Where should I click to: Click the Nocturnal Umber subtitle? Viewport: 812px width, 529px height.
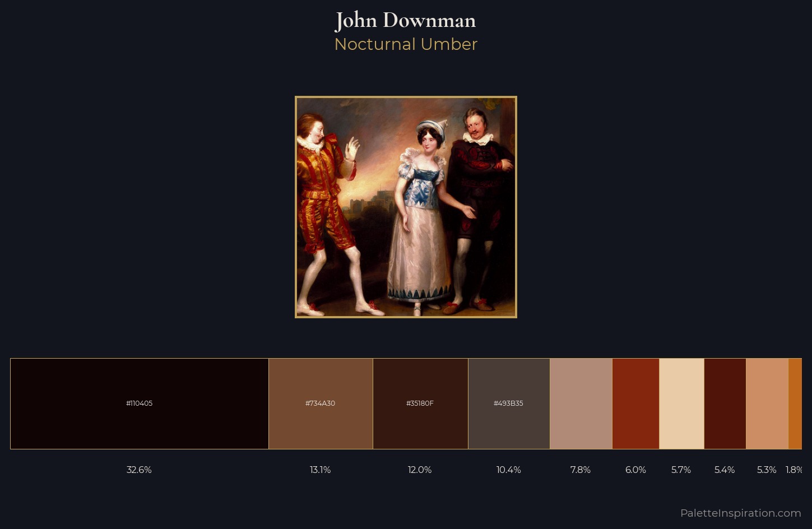pyautogui.click(x=406, y=44)
